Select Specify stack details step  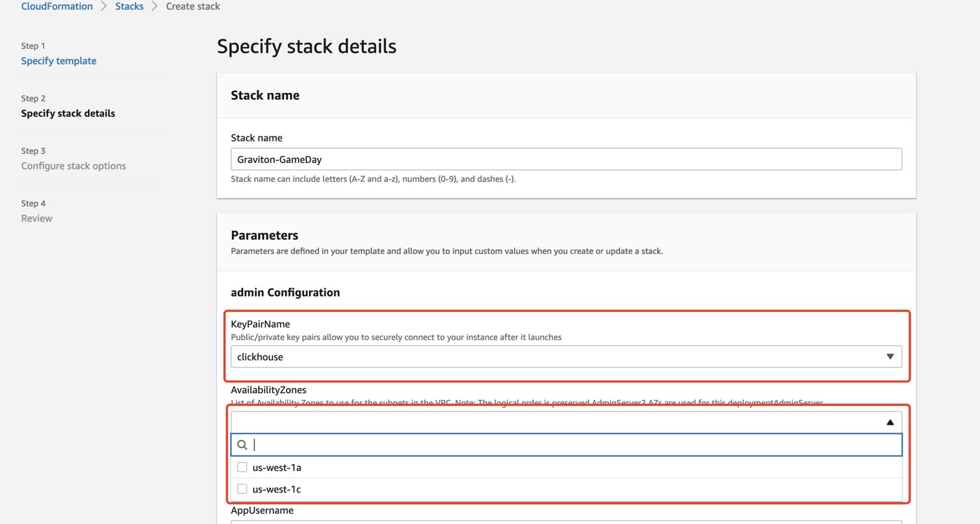[x=68, y=113]
